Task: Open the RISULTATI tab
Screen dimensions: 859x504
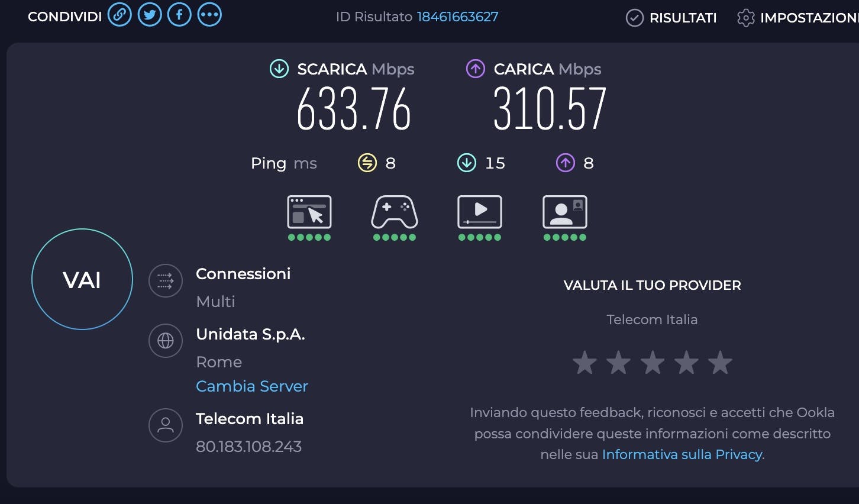Action: [x=671, y=18]
